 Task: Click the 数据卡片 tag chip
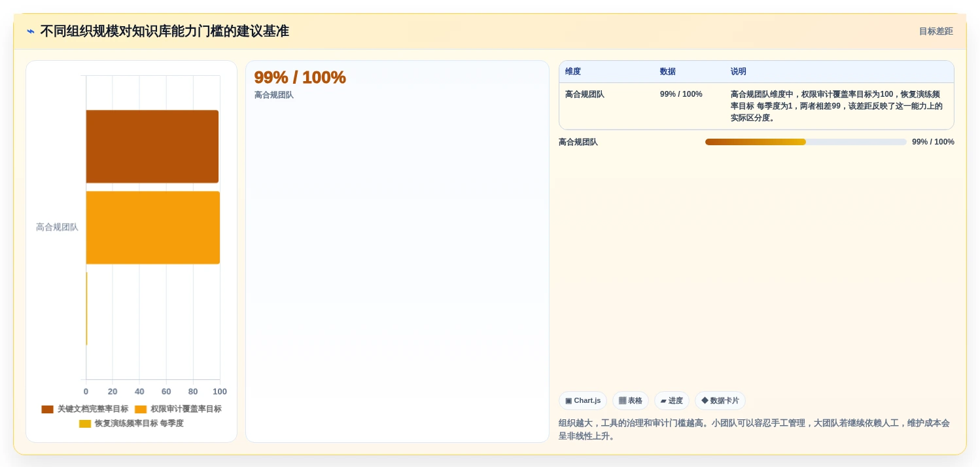pos(720,401)
